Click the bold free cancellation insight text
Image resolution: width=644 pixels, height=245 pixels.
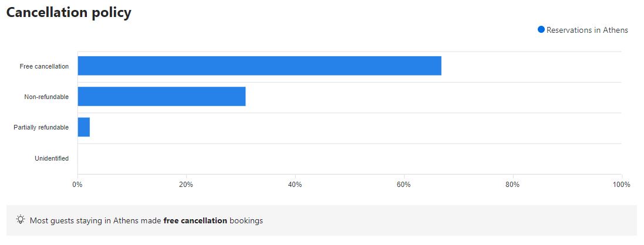tap(195, 221)
